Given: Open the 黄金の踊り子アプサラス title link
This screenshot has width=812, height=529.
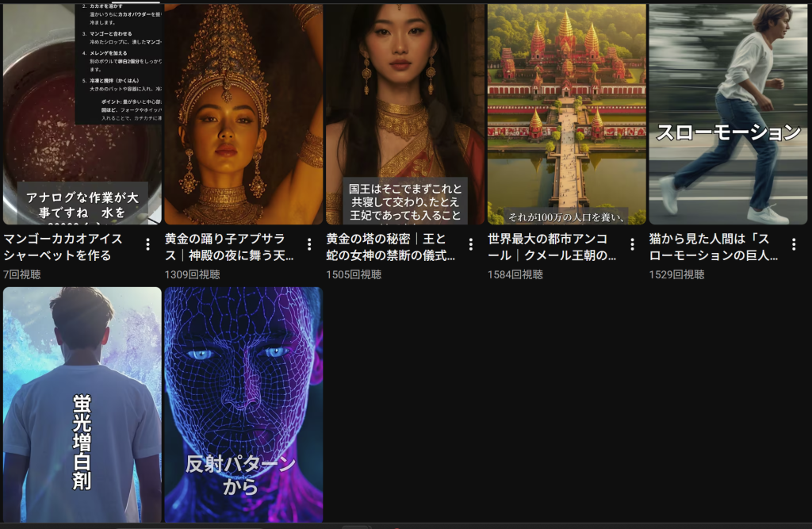Looking at the screenshot, I should tap(230, 247).
